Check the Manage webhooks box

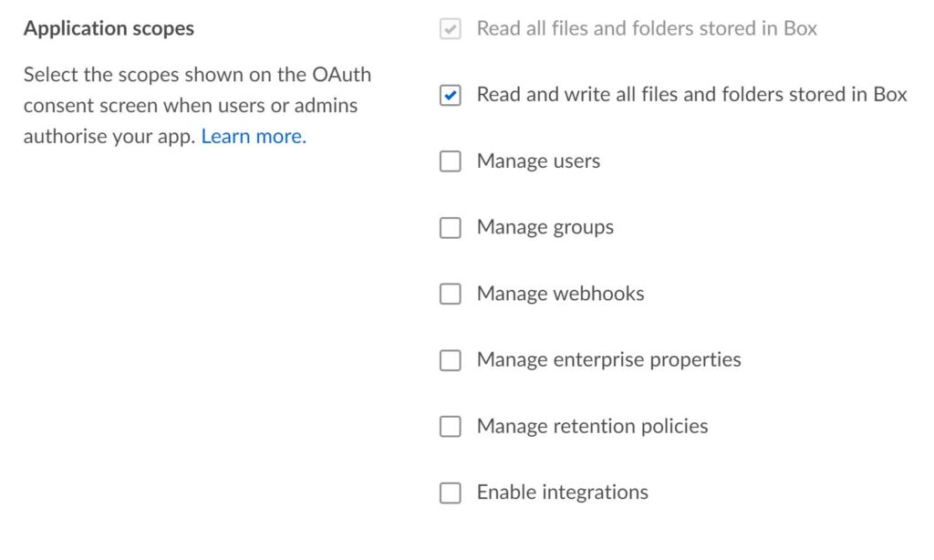coord(451,294)
